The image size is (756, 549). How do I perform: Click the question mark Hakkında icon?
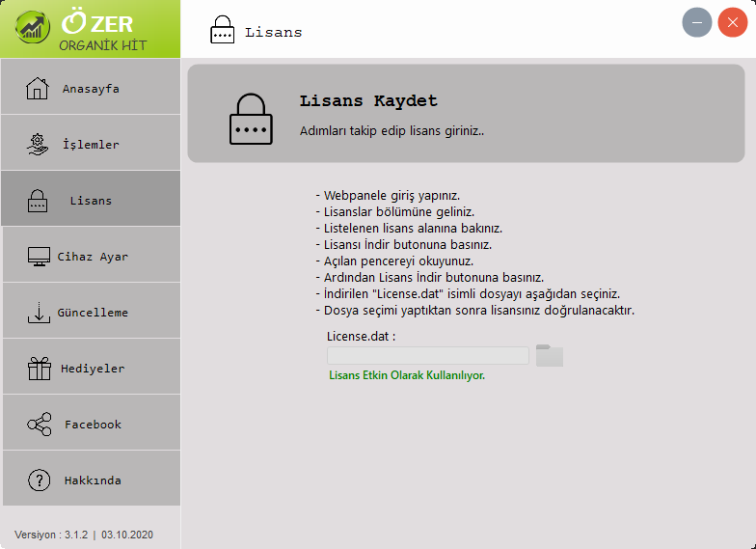[x=39, y=480]
